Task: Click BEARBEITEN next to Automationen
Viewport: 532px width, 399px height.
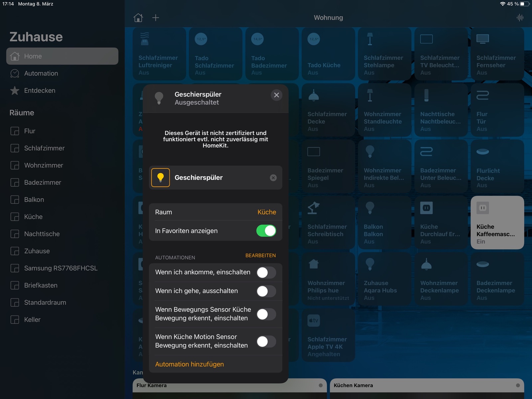Action: click(260, 255)
